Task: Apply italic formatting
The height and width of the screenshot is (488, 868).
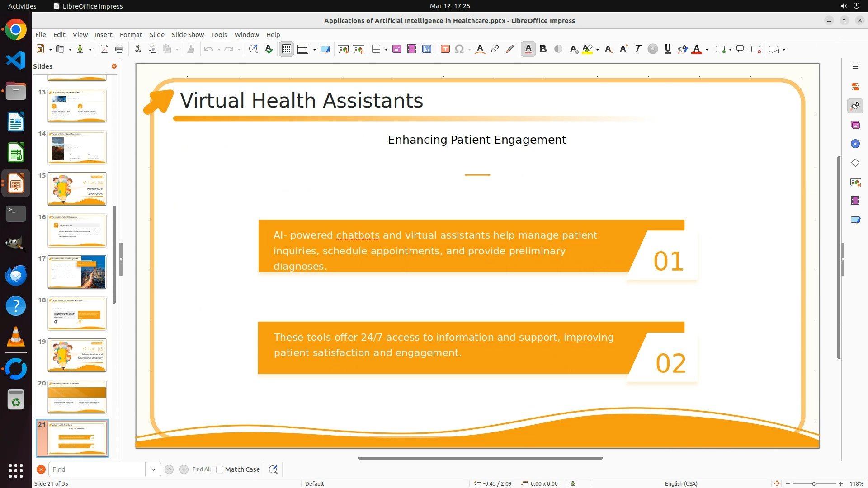Action: point(637,49)
